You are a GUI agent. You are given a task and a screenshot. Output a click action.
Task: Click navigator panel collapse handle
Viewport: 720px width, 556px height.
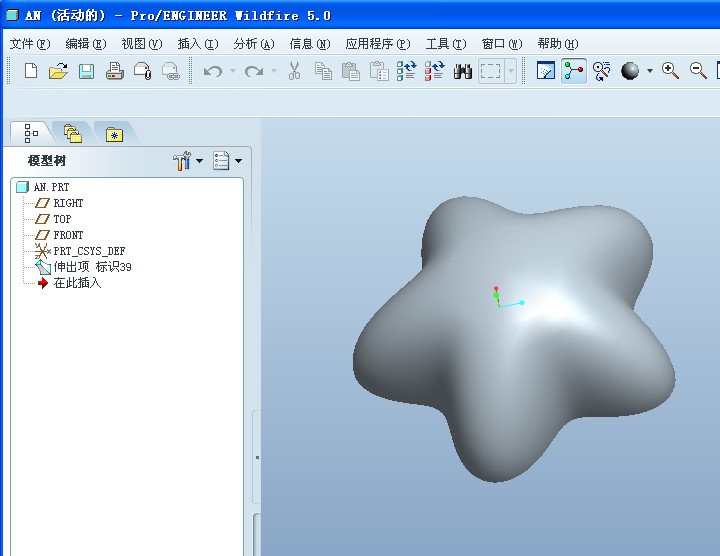tap(257, 457)
